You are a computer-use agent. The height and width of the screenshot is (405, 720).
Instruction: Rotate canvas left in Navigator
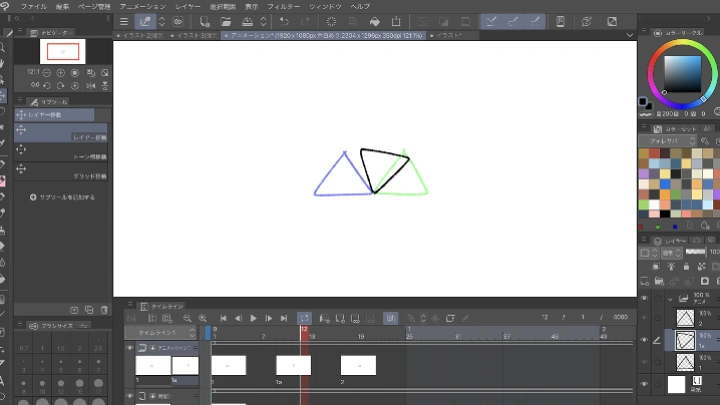coord(47,85)
